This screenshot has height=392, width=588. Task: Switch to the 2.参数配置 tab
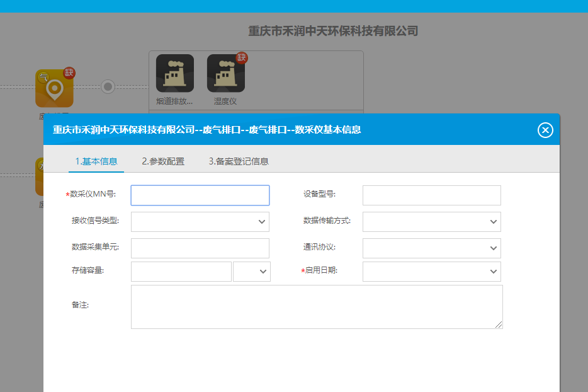(163, 161)
